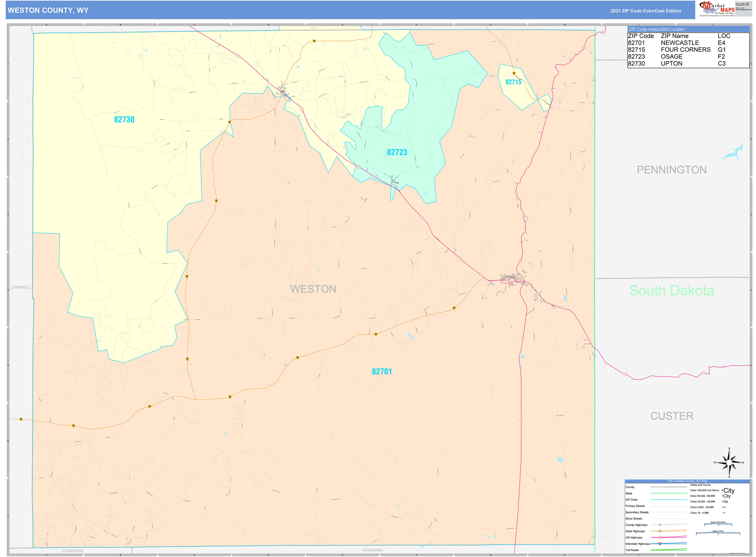This screenshot has height=557, width=756.
Task: Click the 82701 zip label on the map
Action: [382, 371]
